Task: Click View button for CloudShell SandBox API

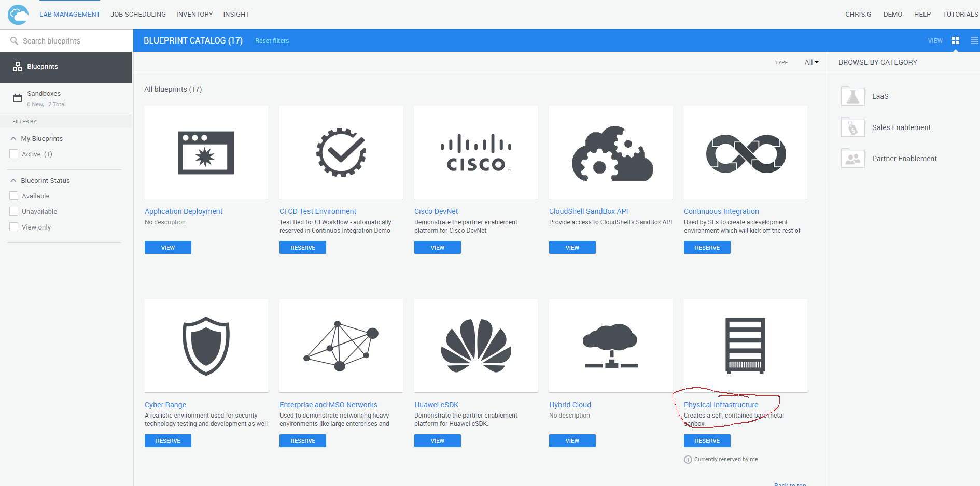Action: pyautogui.click(x=572, y=248)
